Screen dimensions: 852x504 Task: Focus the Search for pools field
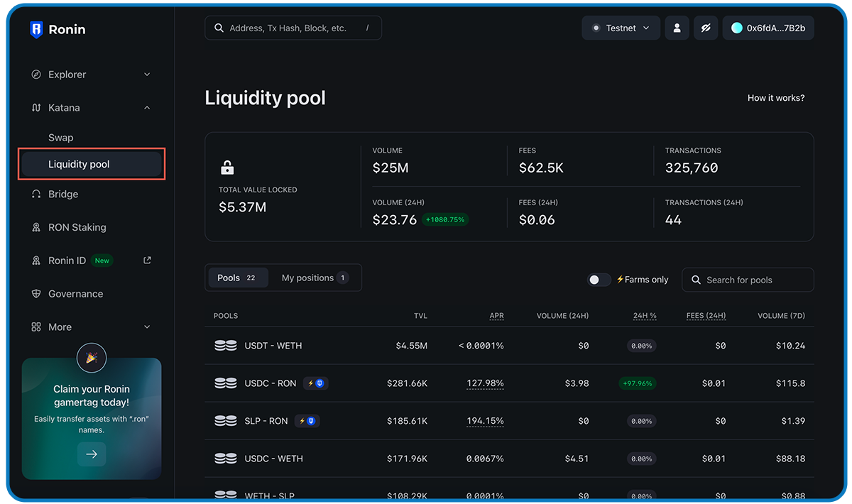point(748,280)
